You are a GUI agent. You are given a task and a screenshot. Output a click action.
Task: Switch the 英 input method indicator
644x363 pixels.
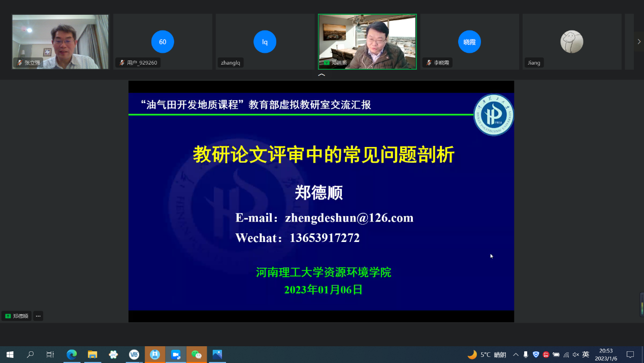click(586, 354)
